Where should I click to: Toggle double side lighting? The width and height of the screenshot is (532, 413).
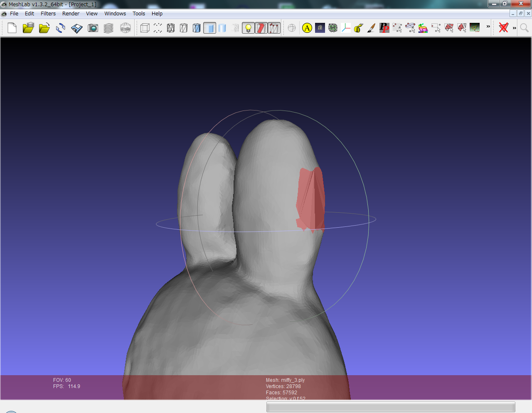[261, 28]
